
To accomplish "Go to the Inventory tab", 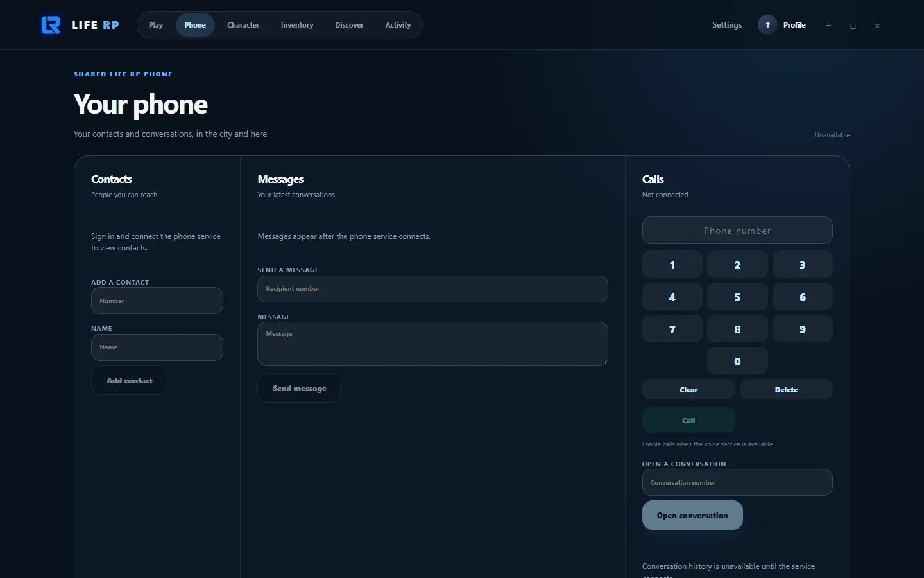I will coord(297,25).
